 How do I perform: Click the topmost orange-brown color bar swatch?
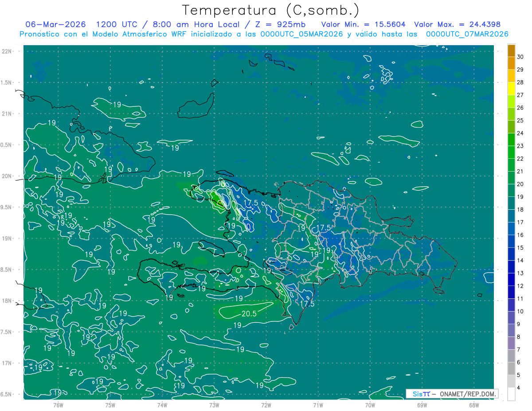click(511, 50)
